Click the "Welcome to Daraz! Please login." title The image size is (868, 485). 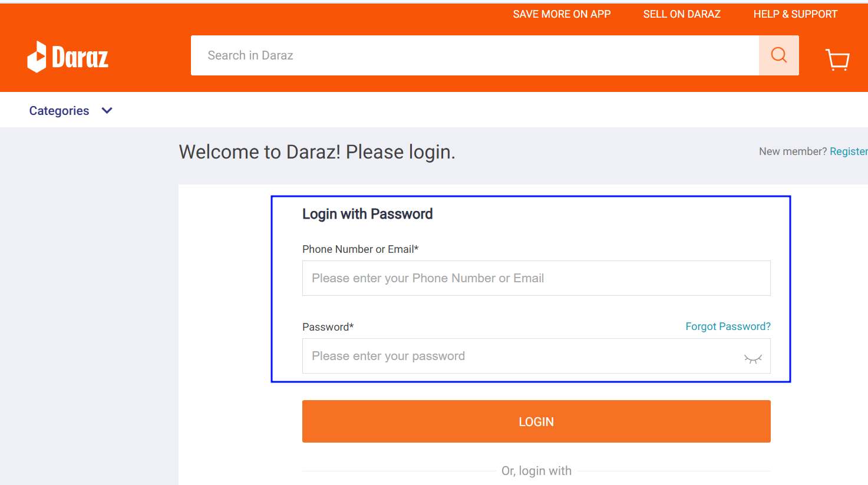coord(317,152)
